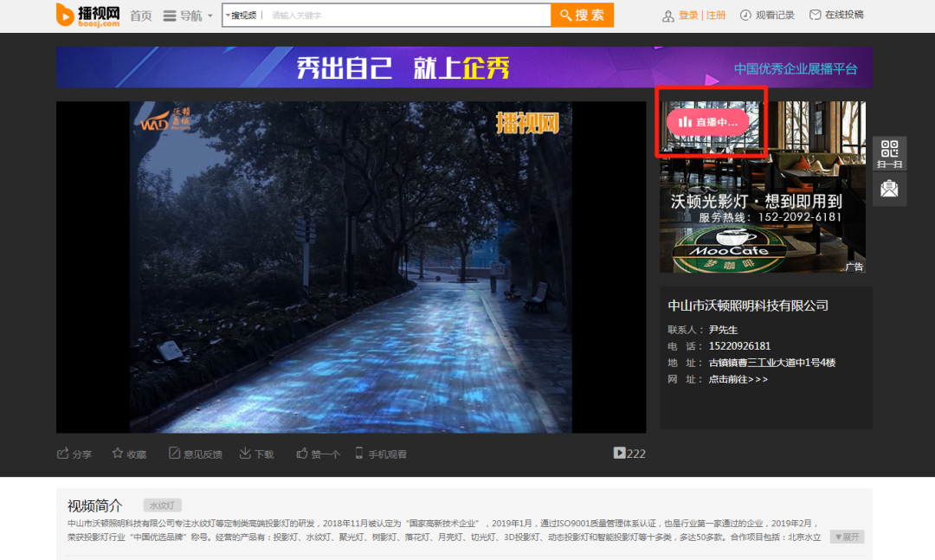
Task: Click the 视频简介 heading
Action: pyautogui.click(x=94, y=505)
